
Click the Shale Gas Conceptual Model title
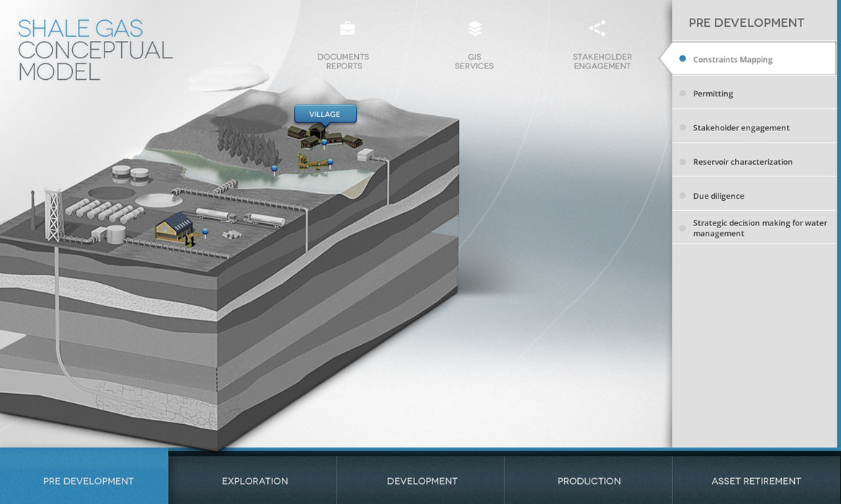click(95, 50)
